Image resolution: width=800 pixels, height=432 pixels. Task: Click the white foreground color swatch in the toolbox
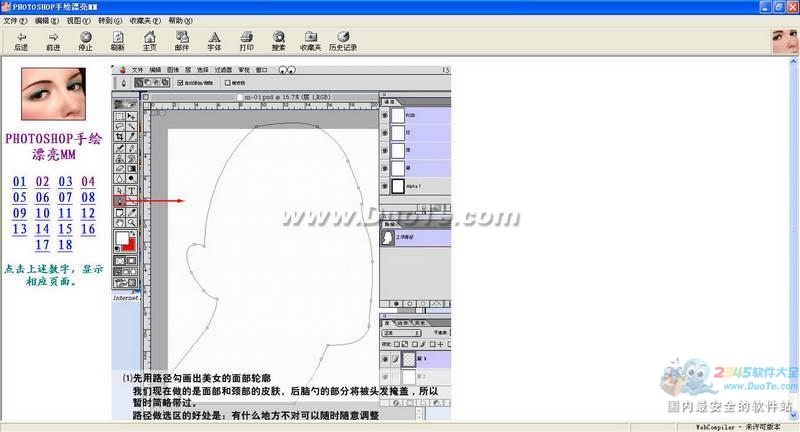tap(121, 238)
